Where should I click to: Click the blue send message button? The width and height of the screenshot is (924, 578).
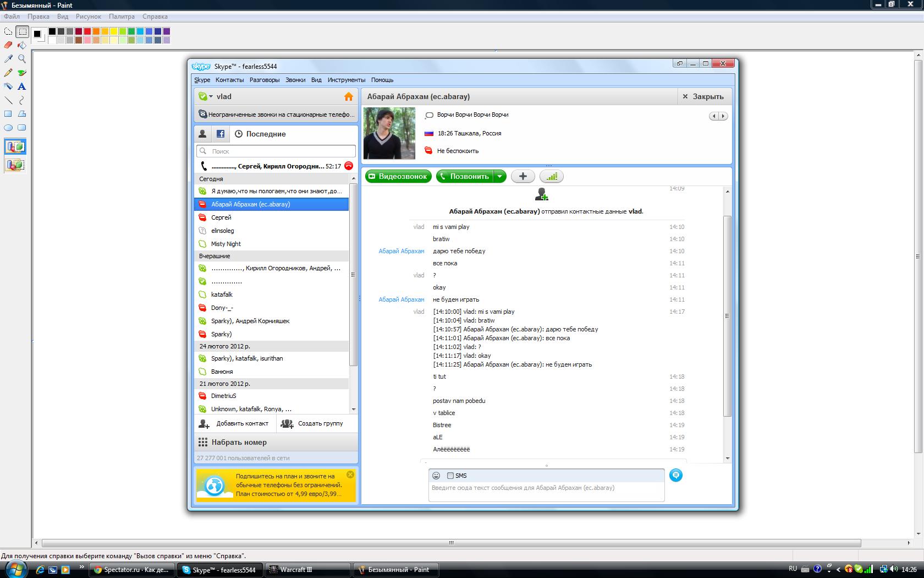[676, 475]
